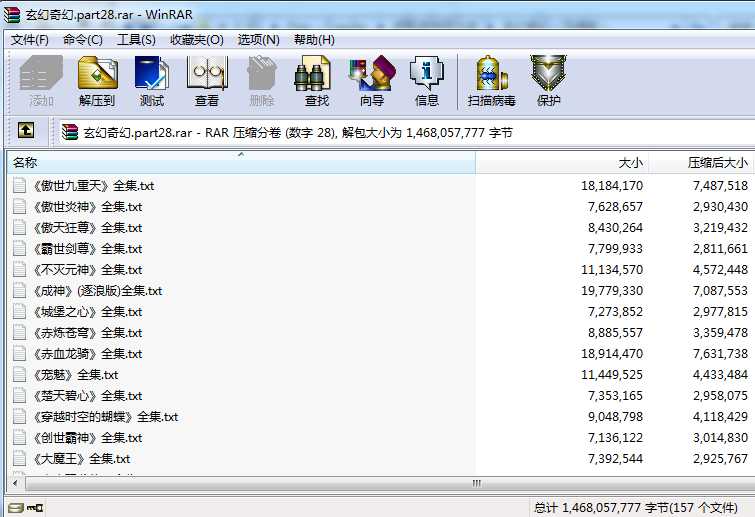The image size is (755, 517).
Task: Sort by the 大小 column header
Action: [562, 163]
